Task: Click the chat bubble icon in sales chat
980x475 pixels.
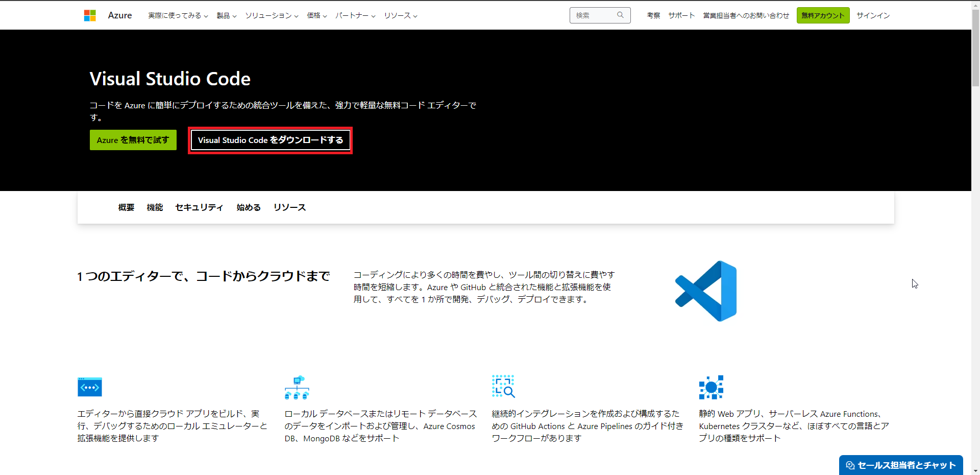Action: 850,465
